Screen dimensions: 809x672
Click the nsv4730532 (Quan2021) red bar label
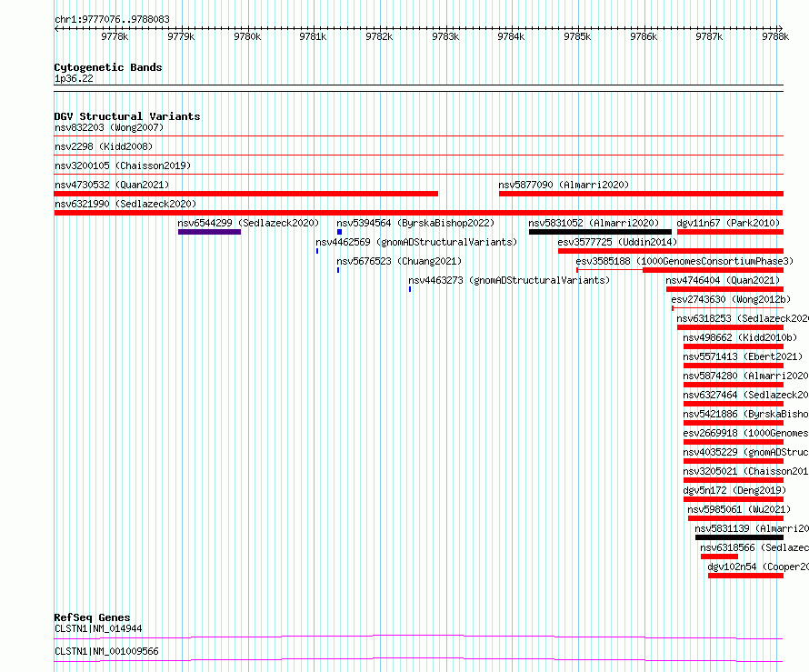click(112, 185)
